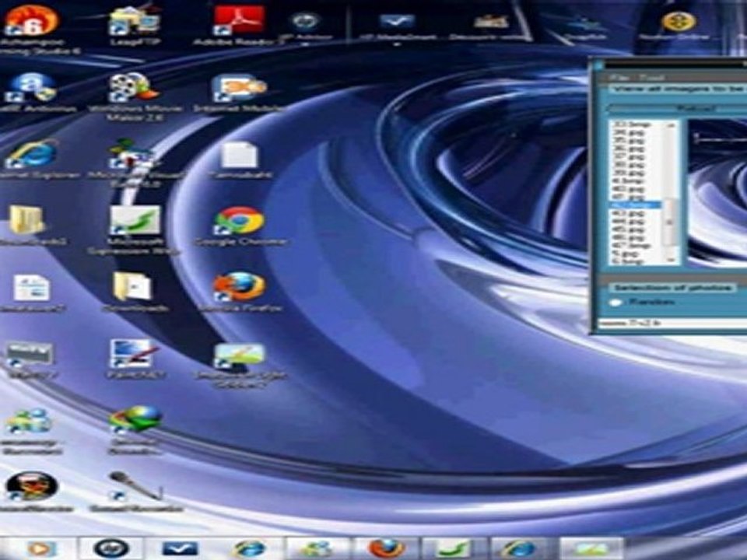
Task: Click the Messenger taskbar button
Action: [x=315, y=548]
